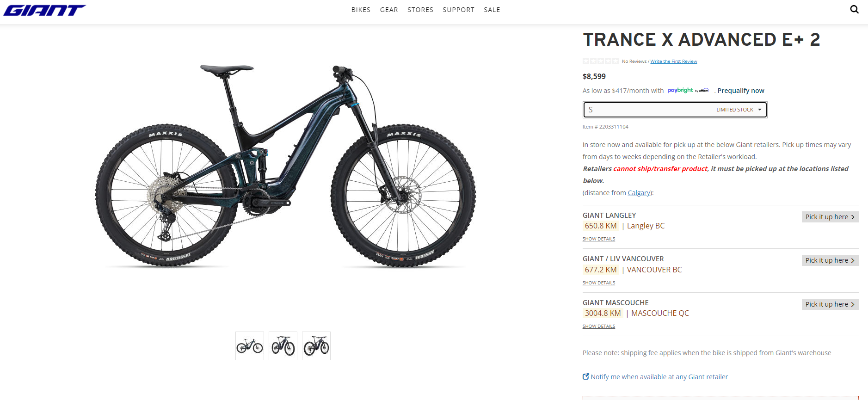
Task: Click the notify external-link icon
Action: (586, 376)
